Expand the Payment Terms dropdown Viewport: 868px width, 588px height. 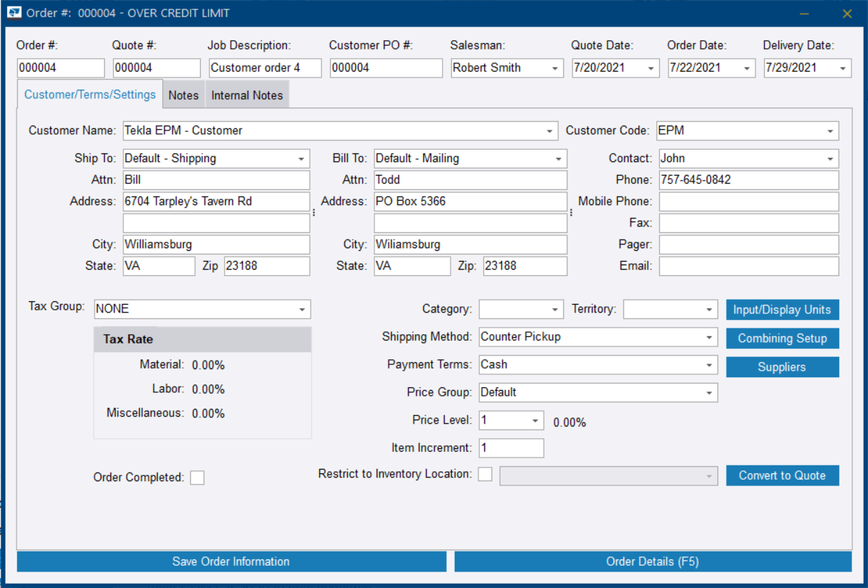pyautogui.click(x=709, y=365)
